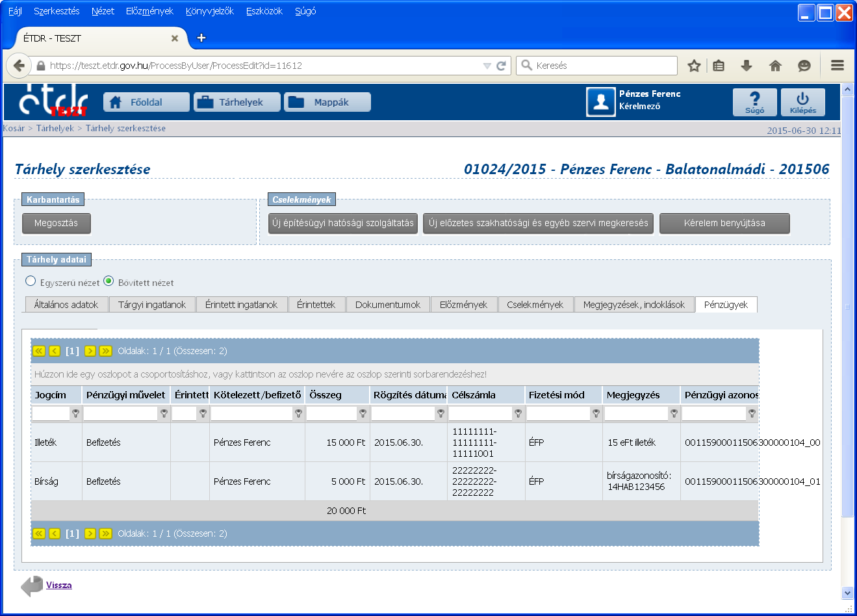Click Új építésügyi hatósági szolgáltatás button
Image resolution: width=857 pixels, height=616 pixels.
tap(343, 223)
